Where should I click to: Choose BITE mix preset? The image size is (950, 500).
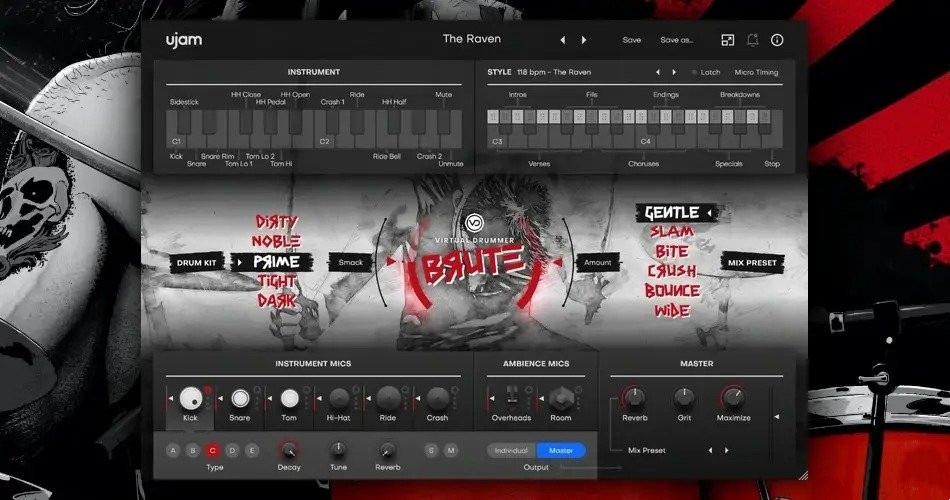click(x=672, y=252)
